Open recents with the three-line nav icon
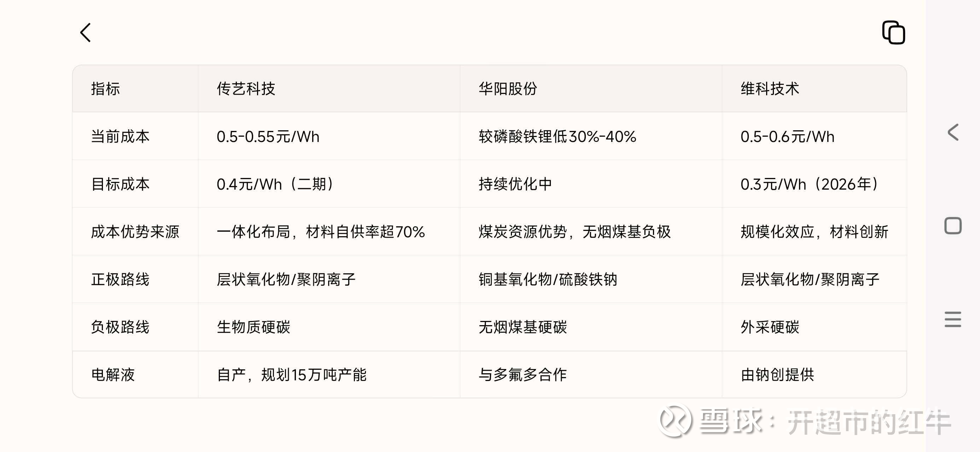The height and width of the screenshot is (452, 980). point(953,319)
